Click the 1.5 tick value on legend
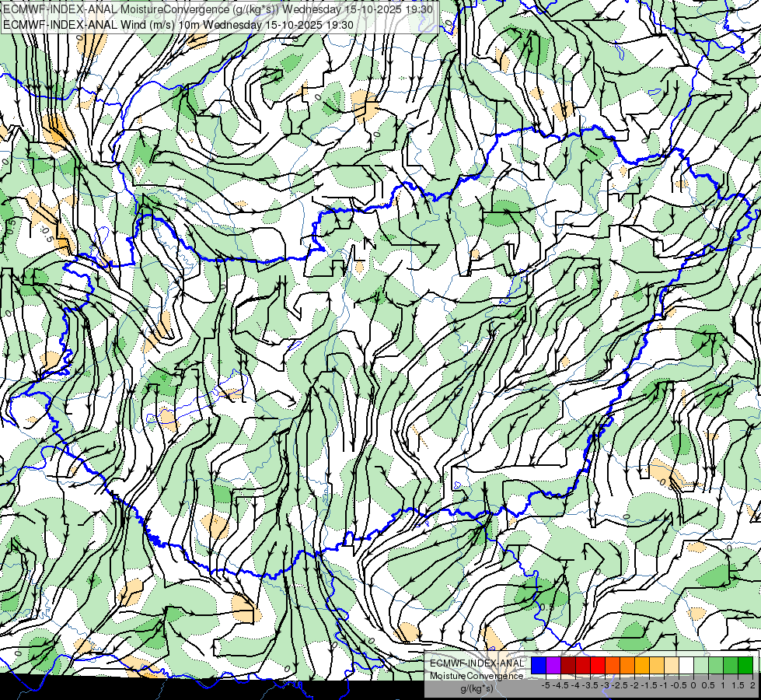 point(738,685)
